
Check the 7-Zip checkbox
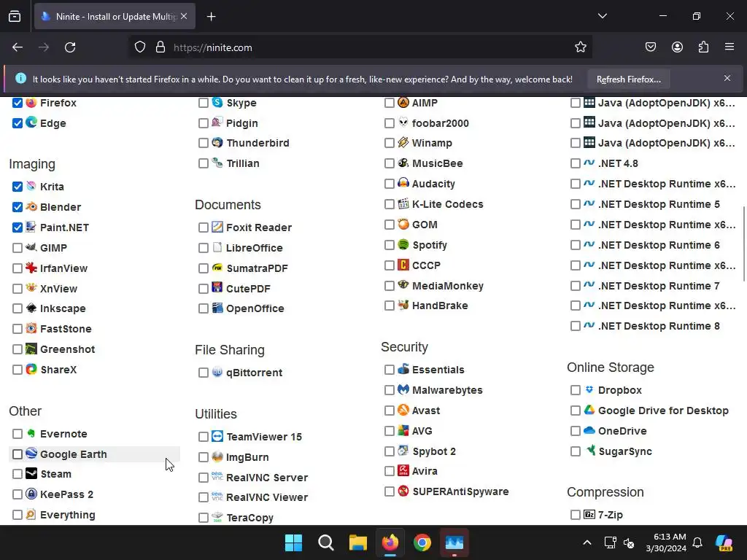pyautogui.click(x=576, y=515)
